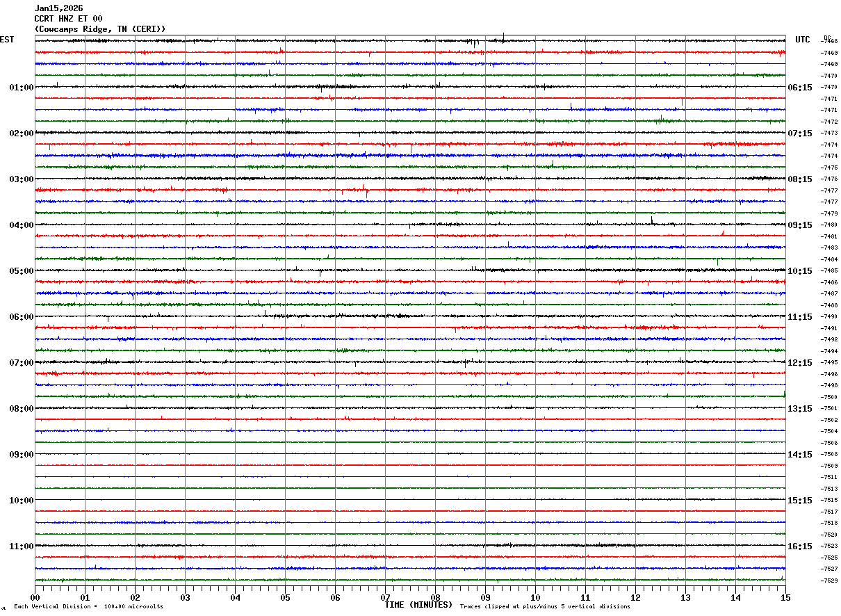Click the DC offset value -7490
Viewport: 841px width, 616px height.
click(x=829, y=316)
